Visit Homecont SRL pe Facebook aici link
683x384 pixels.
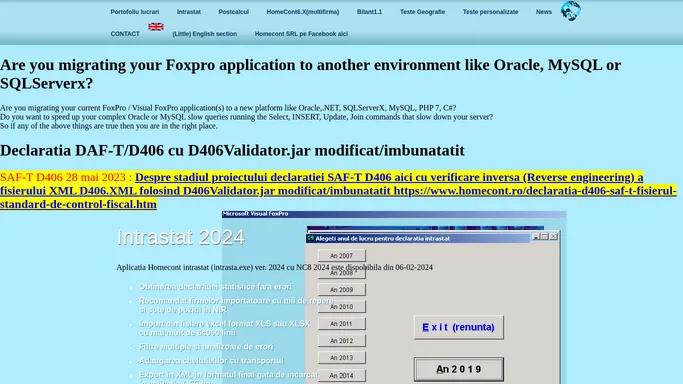[301, 34]
